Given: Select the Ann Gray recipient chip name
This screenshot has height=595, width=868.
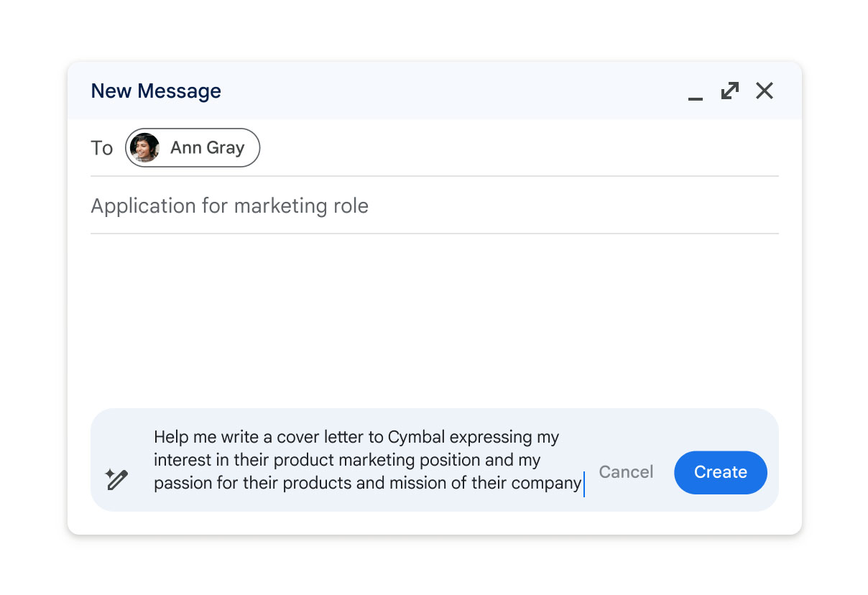Looking at the screenshot, I should pyautogui.click(x=207, y=148).
